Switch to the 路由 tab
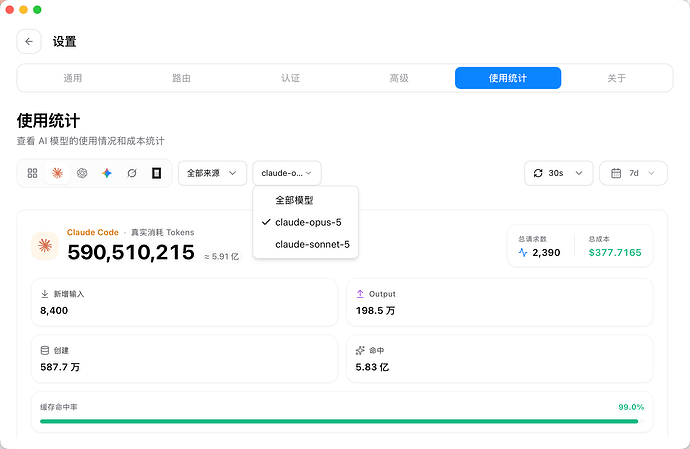 (x=181, y=78)
